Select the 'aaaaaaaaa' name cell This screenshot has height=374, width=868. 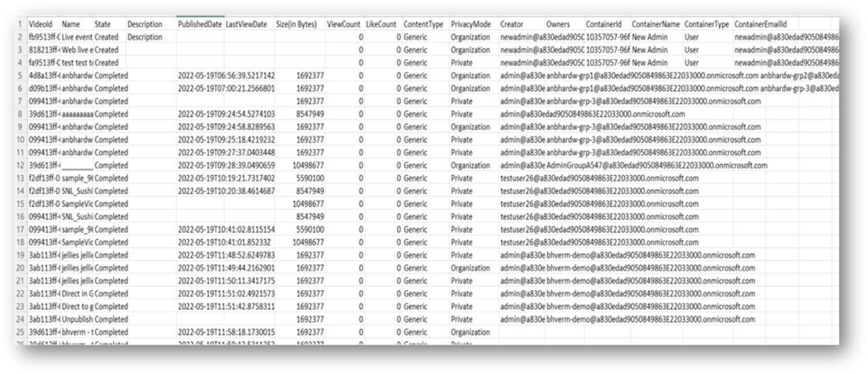point(76,114)
